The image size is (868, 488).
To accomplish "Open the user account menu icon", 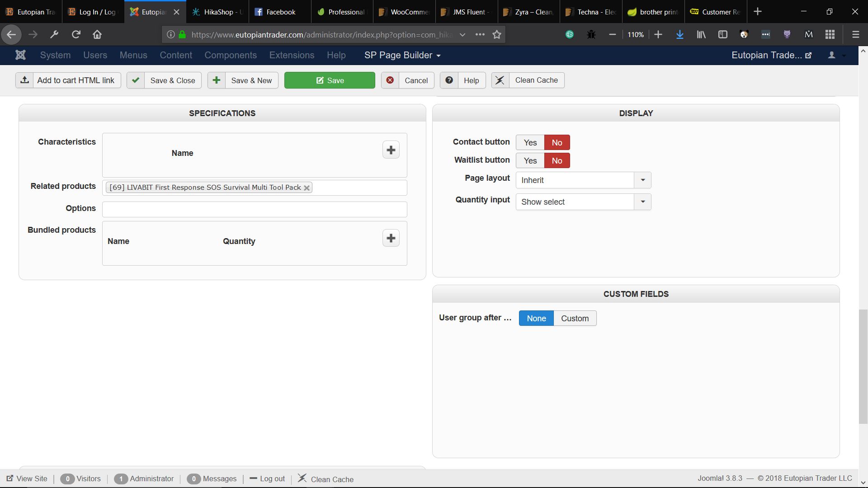I will (x=832, y=55).
